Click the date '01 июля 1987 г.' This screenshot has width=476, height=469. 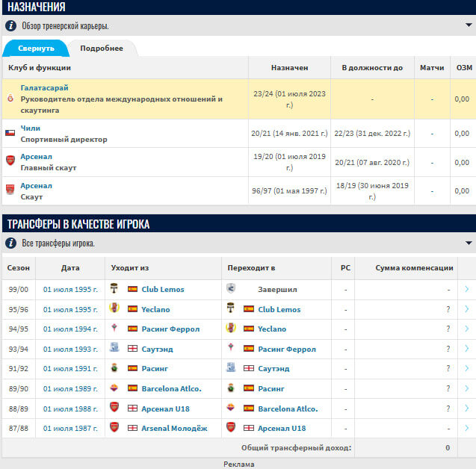(70, 429)
